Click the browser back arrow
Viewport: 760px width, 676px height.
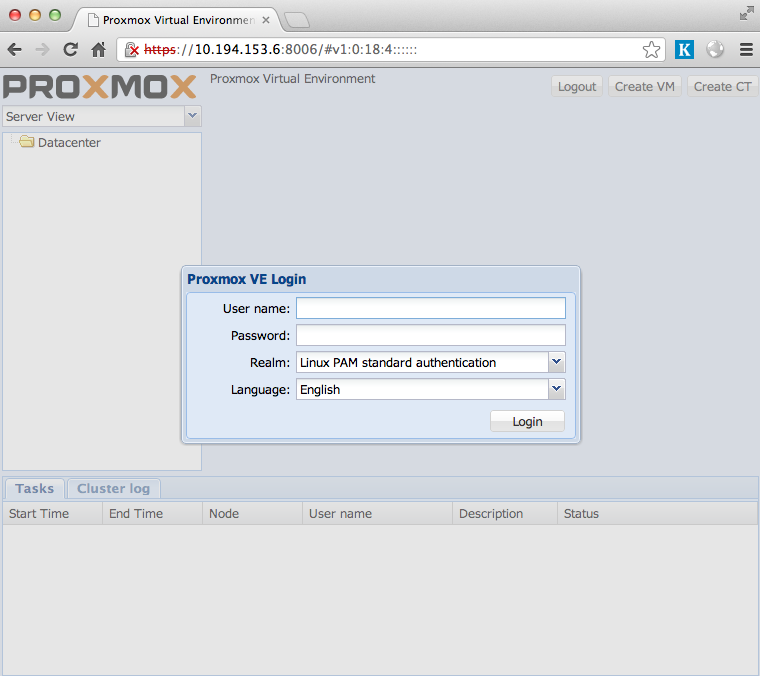15,49
